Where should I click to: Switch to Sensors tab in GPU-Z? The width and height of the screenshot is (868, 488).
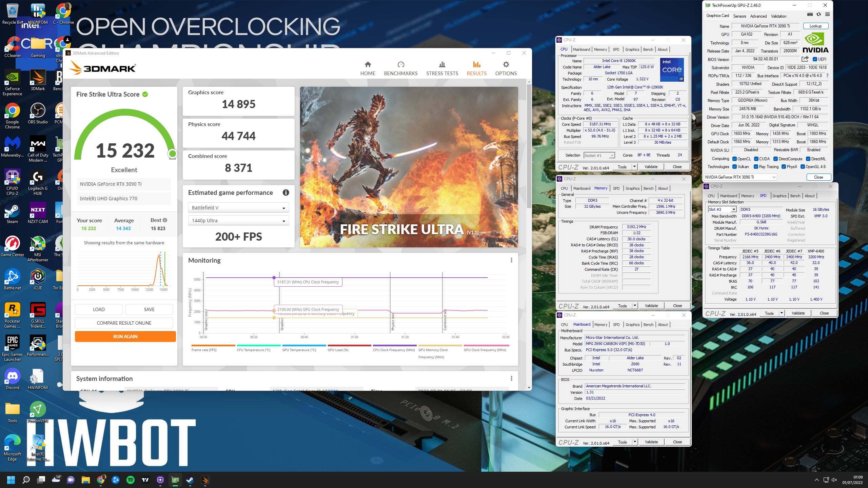coord(739,16)
